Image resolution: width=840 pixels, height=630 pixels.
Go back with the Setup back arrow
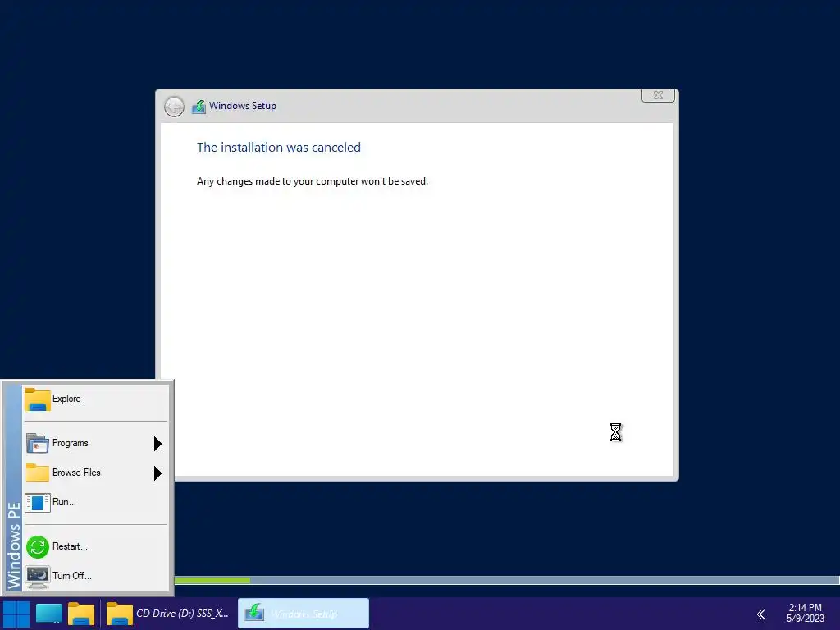(x=174, y=107)
